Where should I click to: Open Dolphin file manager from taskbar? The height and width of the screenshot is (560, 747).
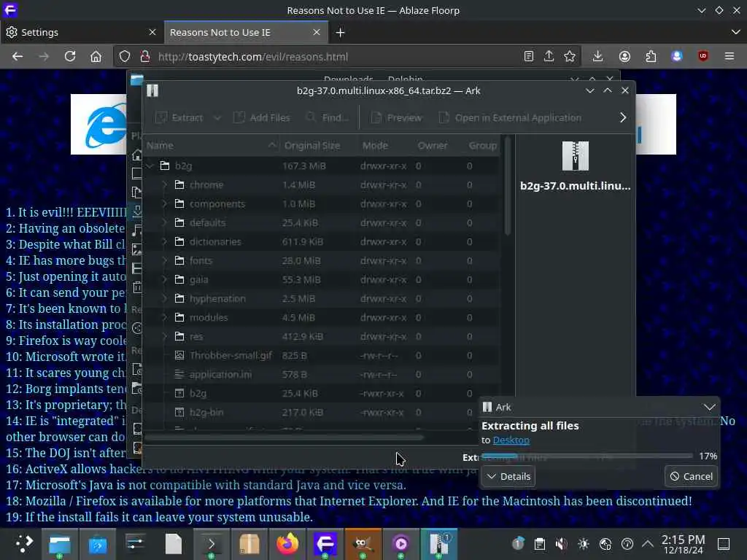click(x=60, y=543)
